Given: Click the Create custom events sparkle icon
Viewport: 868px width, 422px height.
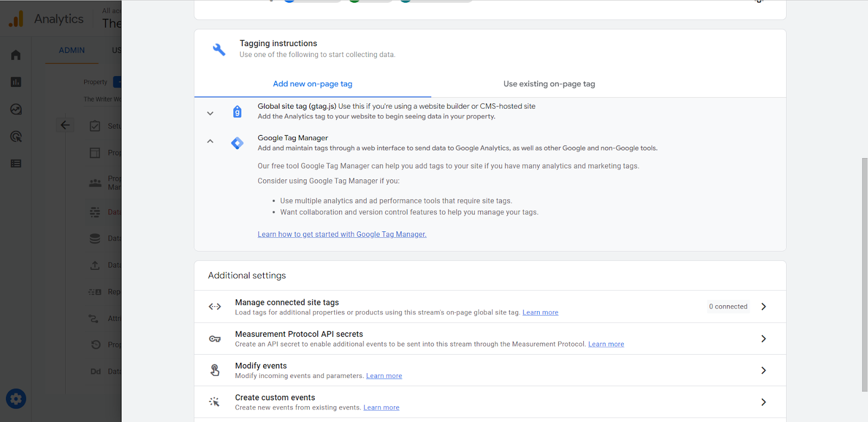Looking at the screenshot, I should 214,402.
